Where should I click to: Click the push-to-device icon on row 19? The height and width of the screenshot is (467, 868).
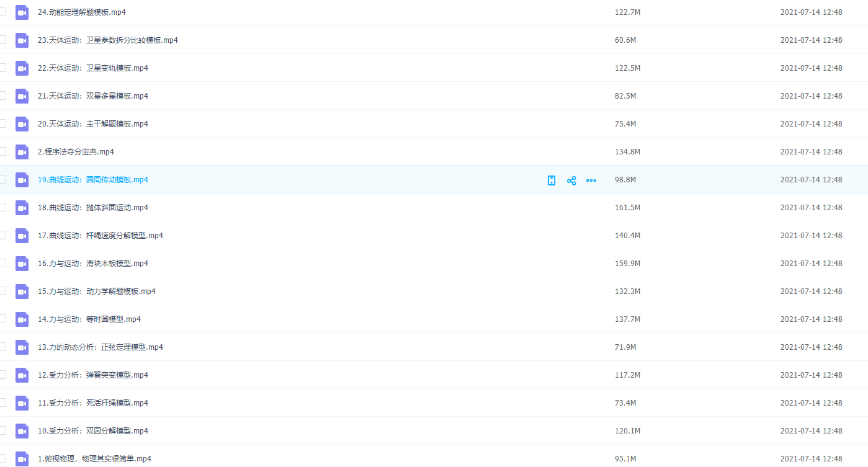552,180
